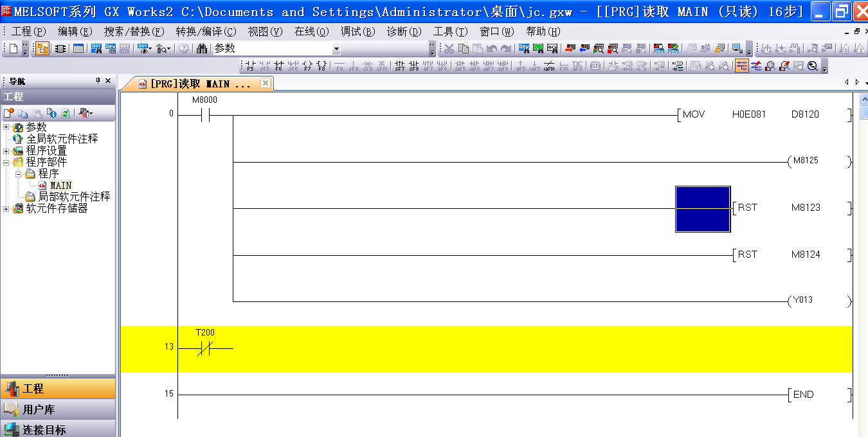The height and width of the screenshot is (437, 868).
Task: Toggle the highlighted ladder display mode button
Action: point(741,66)
